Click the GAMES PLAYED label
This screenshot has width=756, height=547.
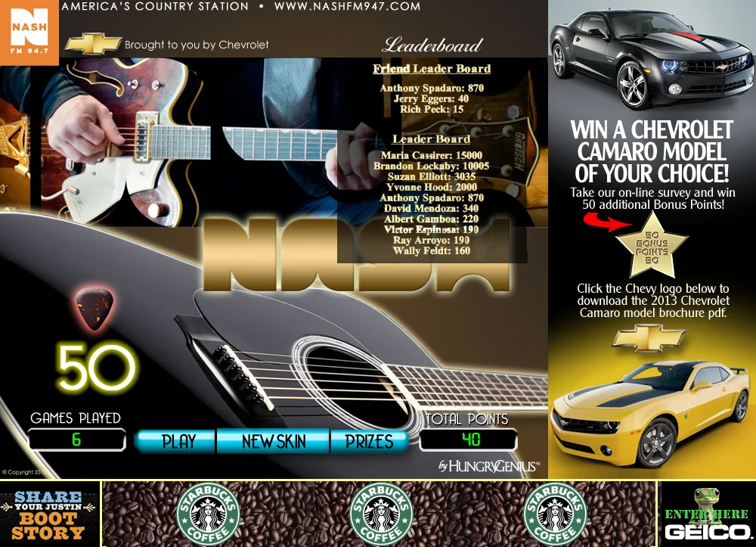75,418
